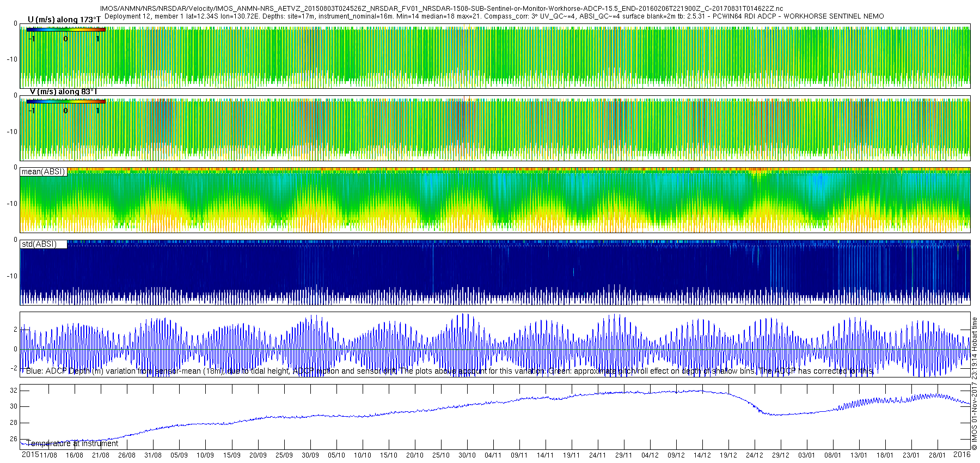This screenshot has width=980, height=463.
Task: Click the '25/09' date tick label
Action: [284, 455]
